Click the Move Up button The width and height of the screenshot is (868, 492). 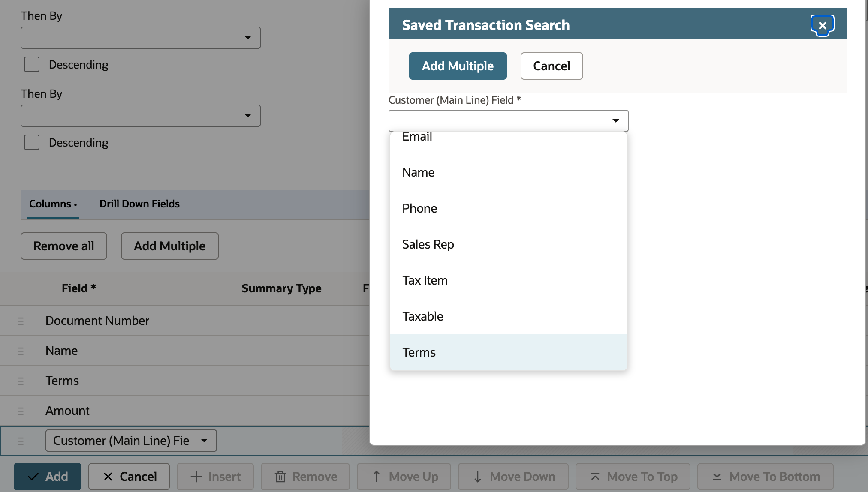[404, 477]
